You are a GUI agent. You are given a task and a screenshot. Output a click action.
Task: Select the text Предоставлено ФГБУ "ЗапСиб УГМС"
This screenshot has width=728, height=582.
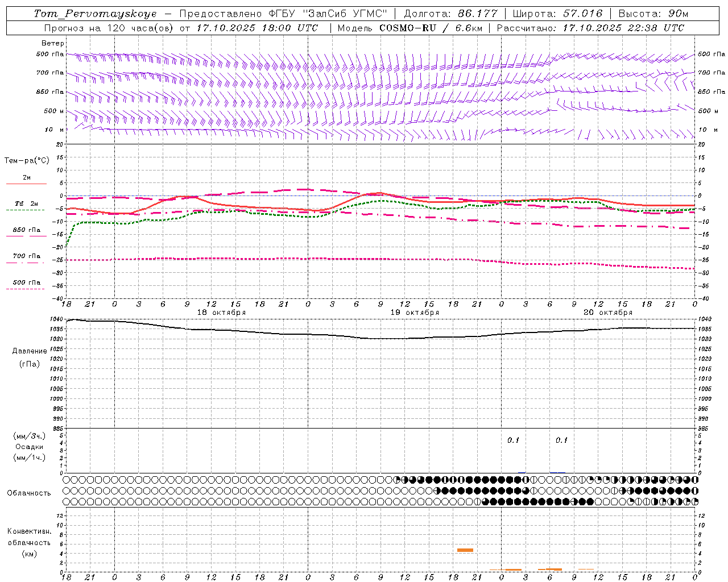click(283, 14)
